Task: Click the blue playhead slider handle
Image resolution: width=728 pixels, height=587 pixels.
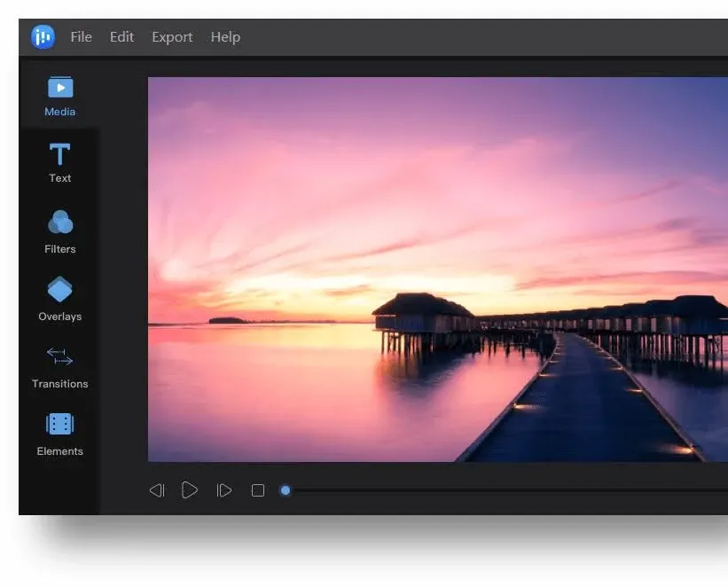Action: click(286, 490)
